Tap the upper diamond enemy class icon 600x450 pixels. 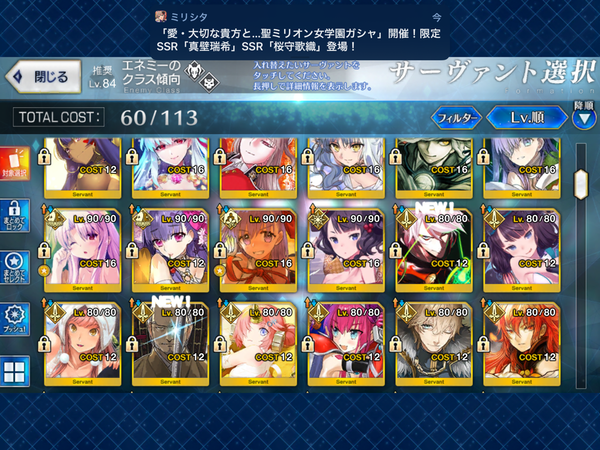[194, 70]
